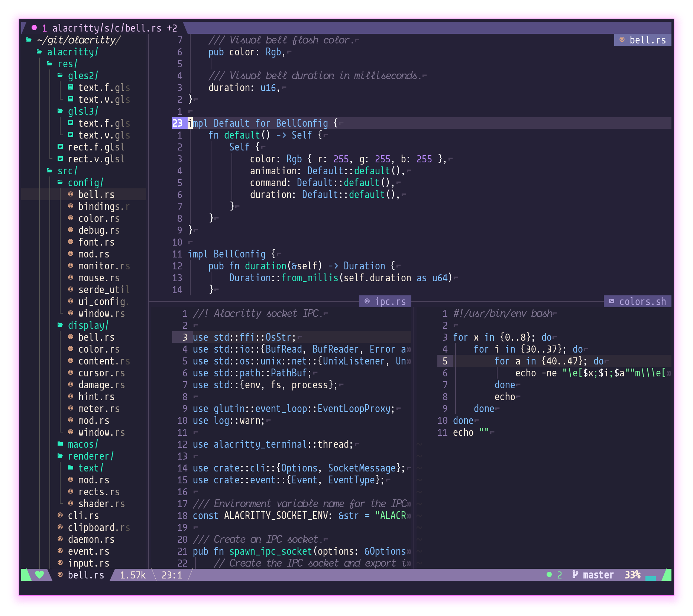This screenshot has width=693, height=616.
Task: Click Rust icon beside damage.rs
Action: (x=71, y=385)
